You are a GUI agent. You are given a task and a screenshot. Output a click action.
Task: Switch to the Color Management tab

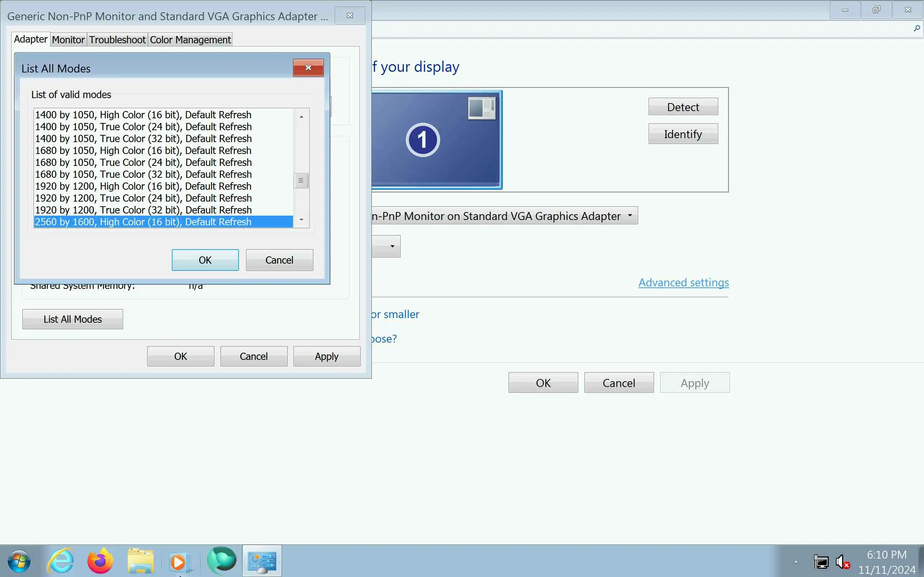tap(190, 40)
